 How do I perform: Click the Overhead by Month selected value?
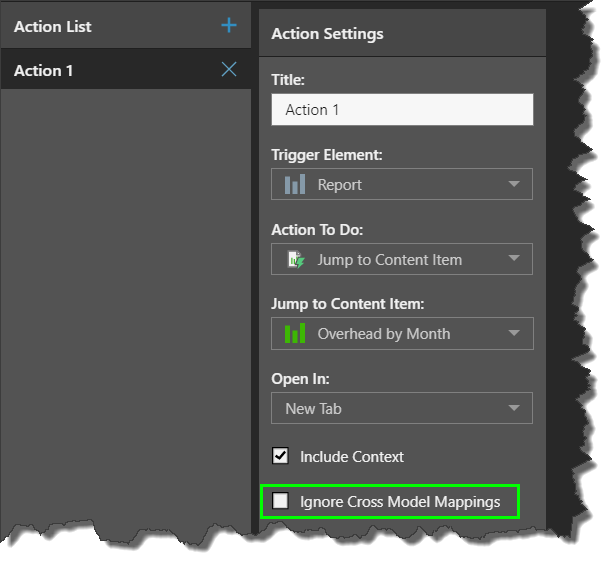pos(384,334)
